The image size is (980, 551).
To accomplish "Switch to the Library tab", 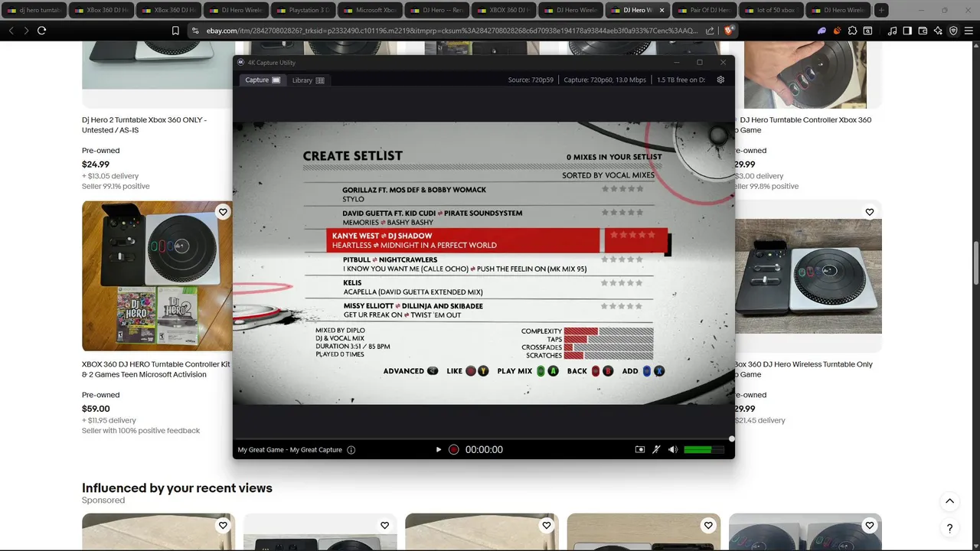I will click(x=308, y=80).
